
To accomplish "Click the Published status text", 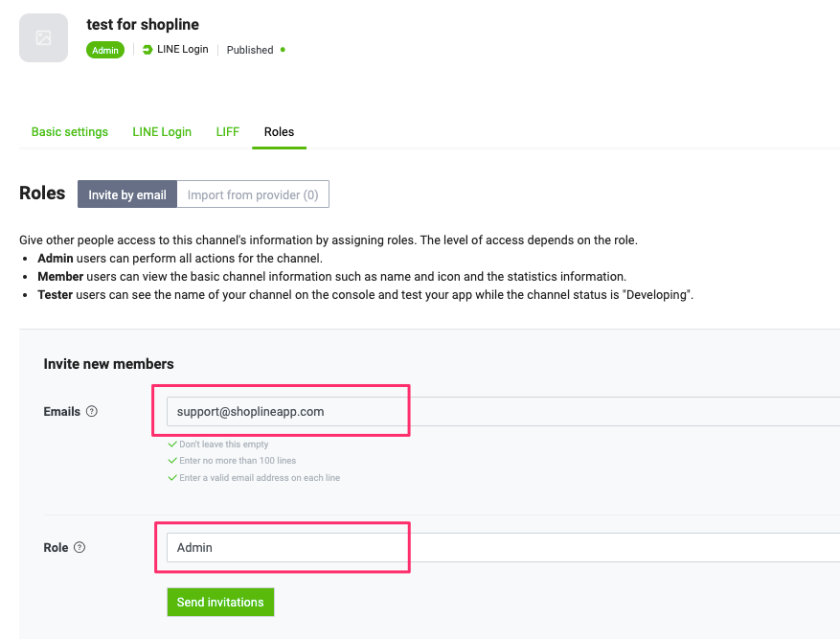I will (250, 50).
